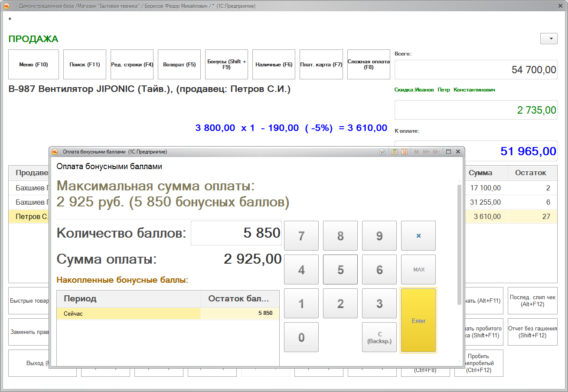Image resolution: width=568 pixels, height=392 pixels.
Task: Tap keypad digit 7
Action: 301,236
